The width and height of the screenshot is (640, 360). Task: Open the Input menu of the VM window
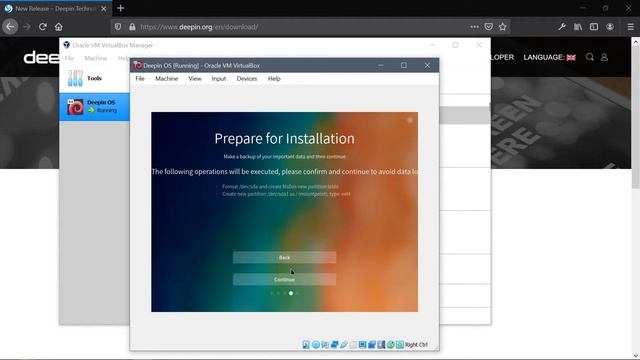pos(219,79)
